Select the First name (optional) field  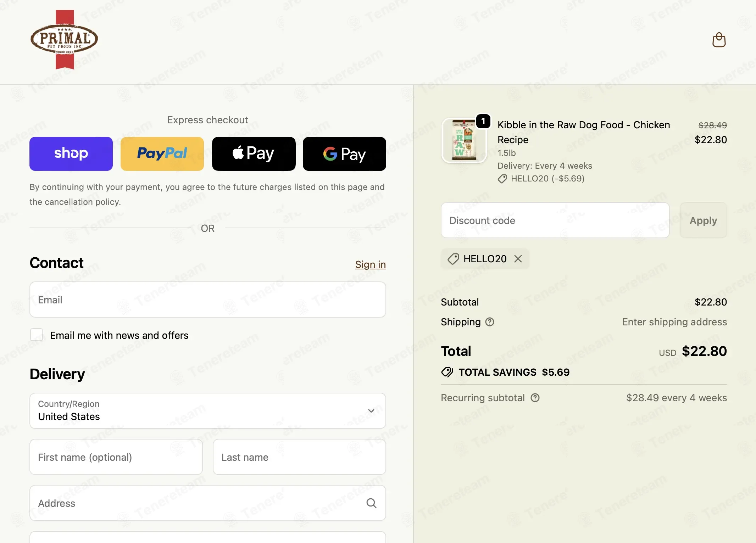point(116,457)
